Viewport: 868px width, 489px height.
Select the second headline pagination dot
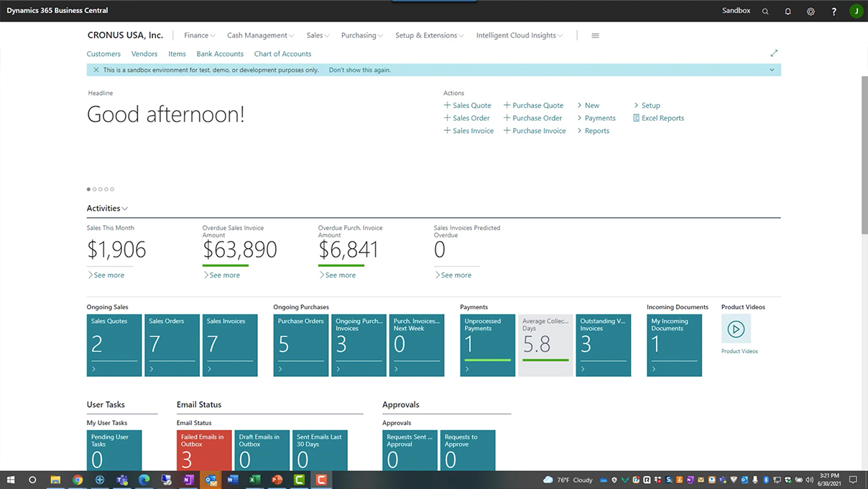pos(94,189)
